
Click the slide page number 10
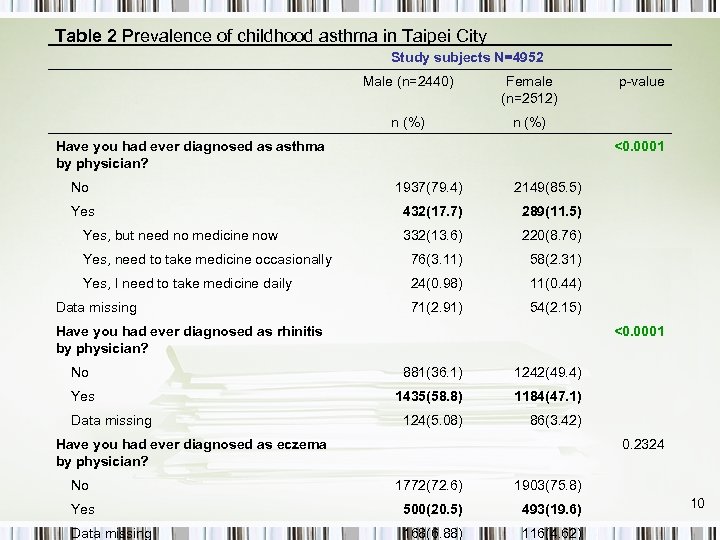(700, 502)
